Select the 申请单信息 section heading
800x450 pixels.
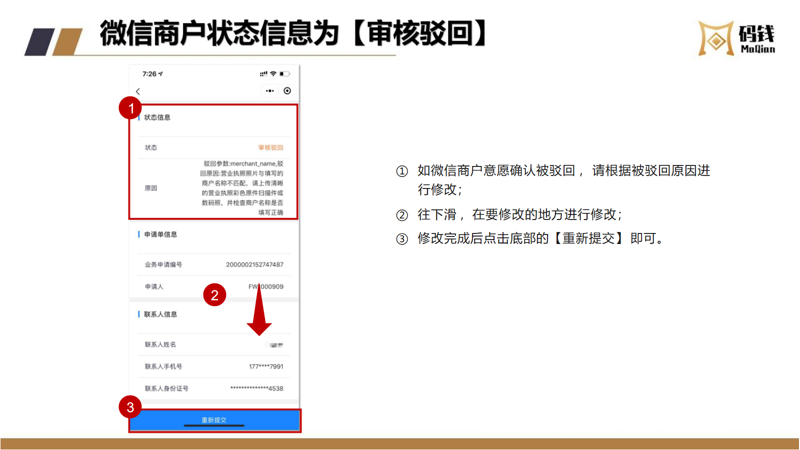[161, 235]
